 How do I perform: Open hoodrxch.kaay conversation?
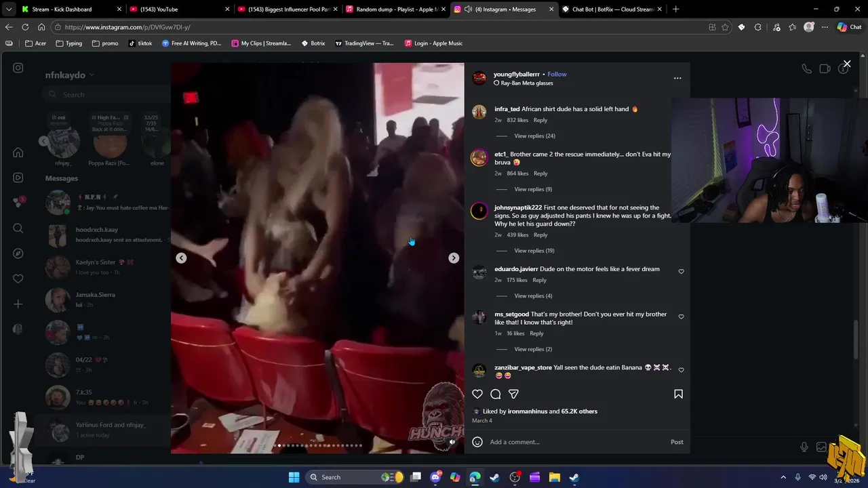(105, 235)
